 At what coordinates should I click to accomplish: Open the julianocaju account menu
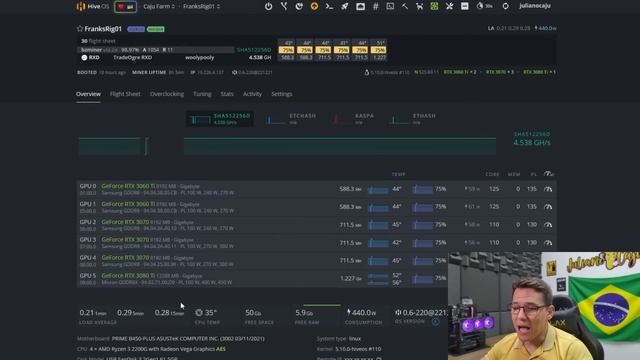coord(535,6)
